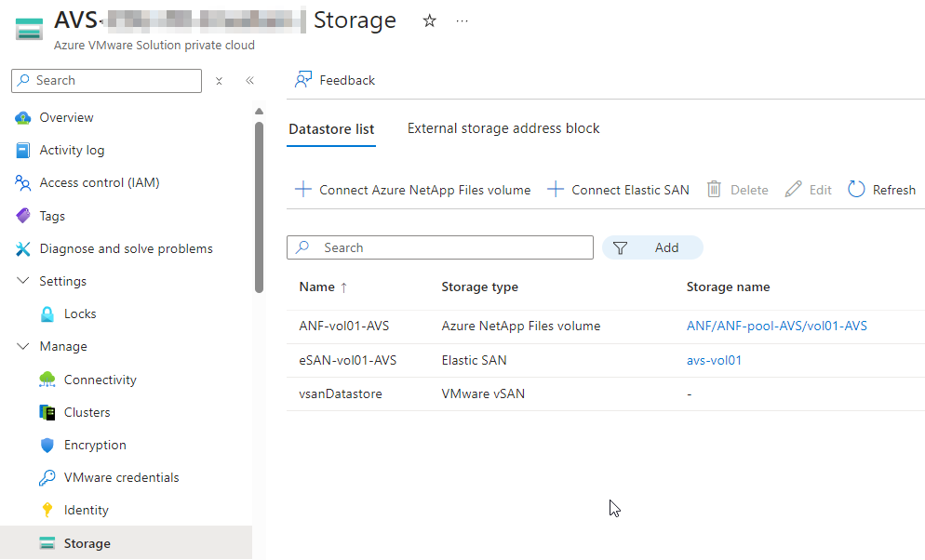Click the Feedback icon
The width and height of the screenshot is (925, 560).
pyautogui.click(x=302, y=80)
